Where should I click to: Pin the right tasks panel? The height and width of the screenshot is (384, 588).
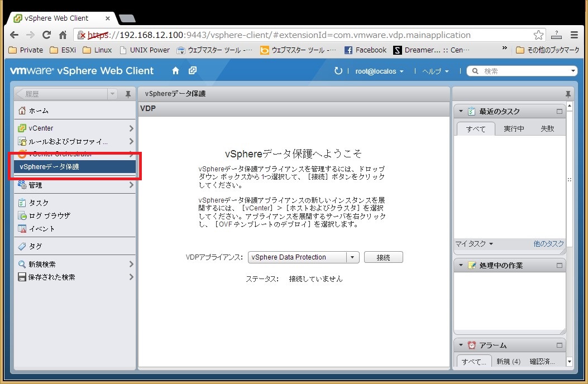(x=568, y=94)
